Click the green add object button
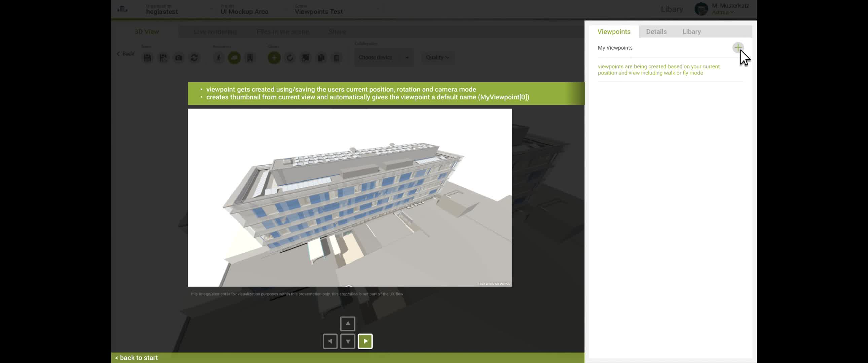 click(x=274, y=58)
